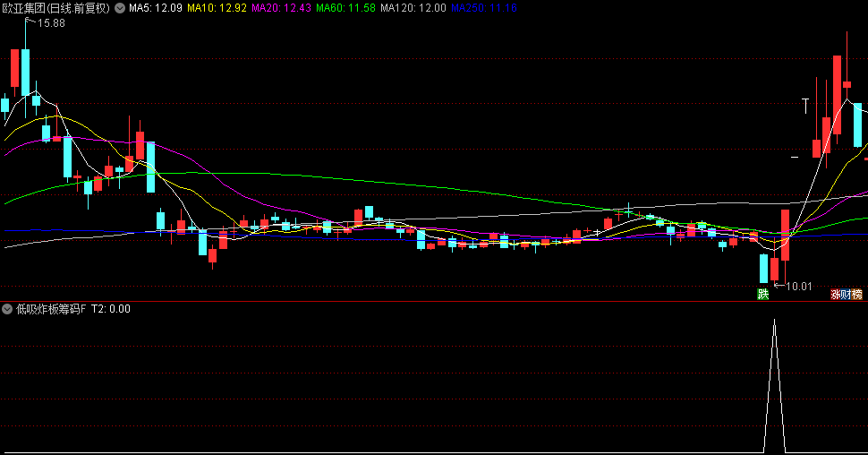Click the white spike peak in sub-chart
This screenshot has width=868, height=455.
tap(774, 321)
